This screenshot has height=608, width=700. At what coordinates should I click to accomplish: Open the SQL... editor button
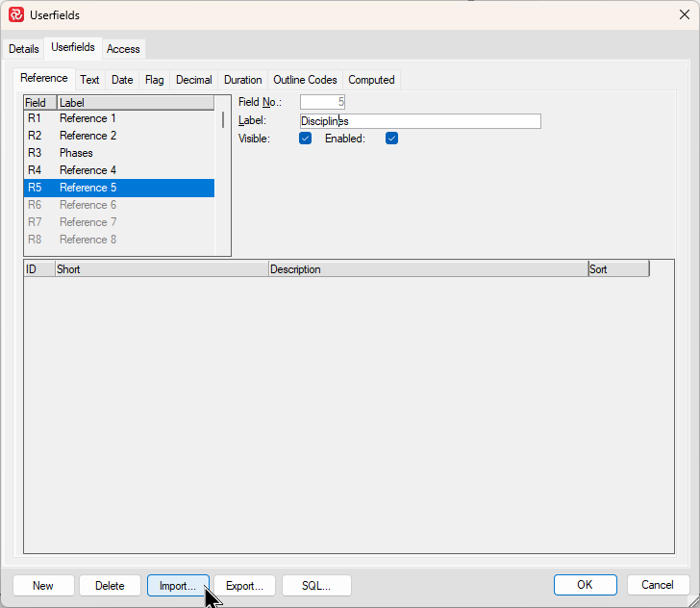pyautogui.click(x=316, y=586)
